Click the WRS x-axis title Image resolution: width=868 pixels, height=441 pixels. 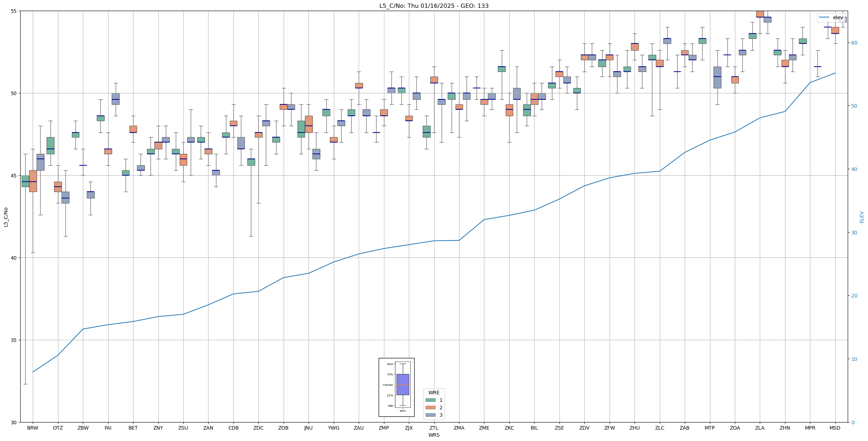434,435
